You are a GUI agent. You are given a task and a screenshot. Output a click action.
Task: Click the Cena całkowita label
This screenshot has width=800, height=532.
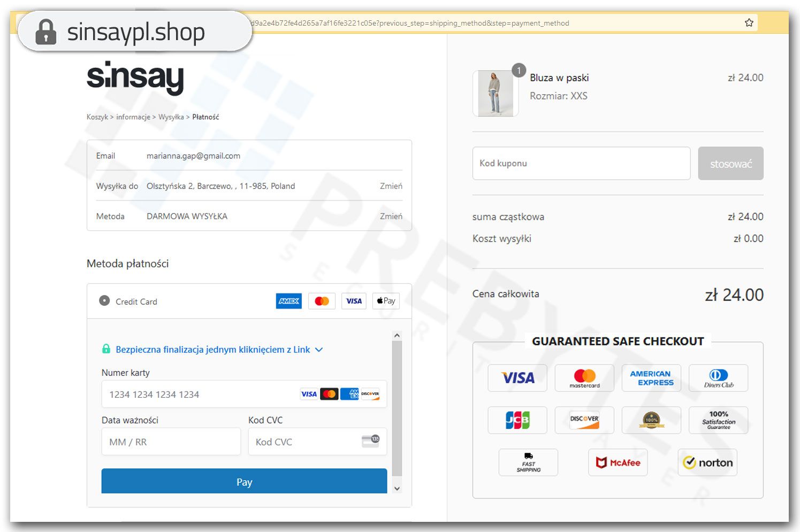[x=506, y=294]
